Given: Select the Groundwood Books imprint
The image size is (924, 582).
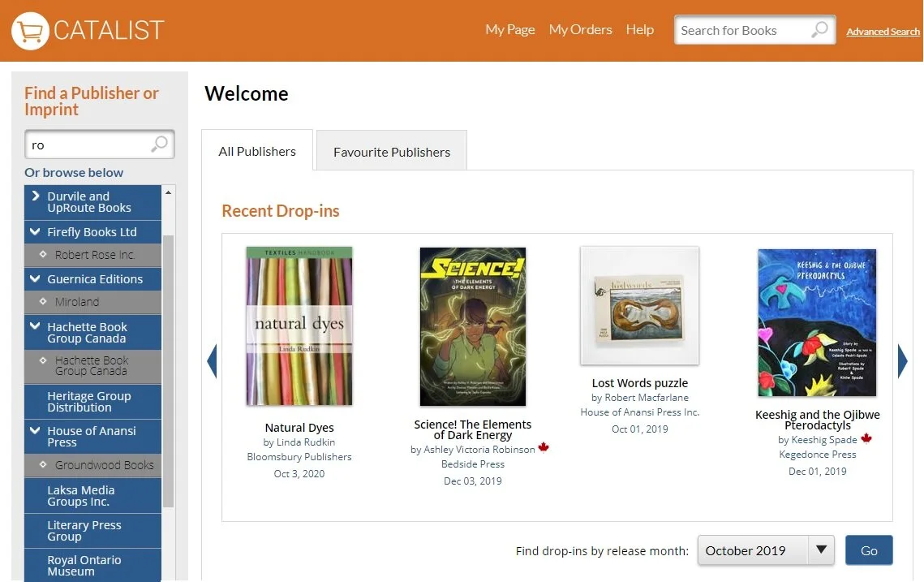Looking at the screenshot, I should point(92,465).
